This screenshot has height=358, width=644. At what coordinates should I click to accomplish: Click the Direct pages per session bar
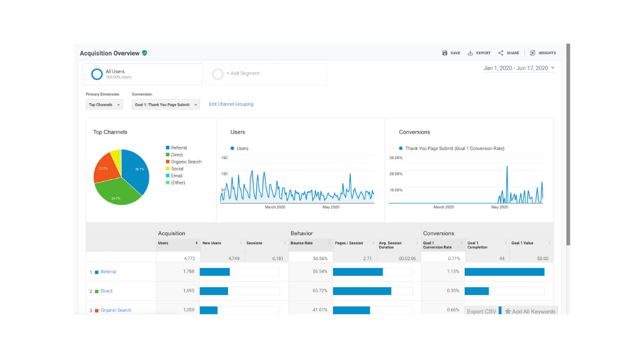[x=362, y=291]
